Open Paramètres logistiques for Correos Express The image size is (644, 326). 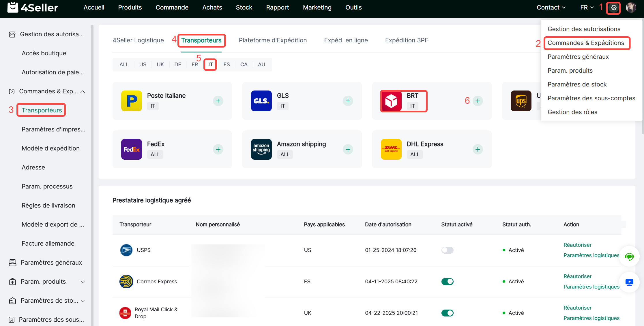click(591, 287)
